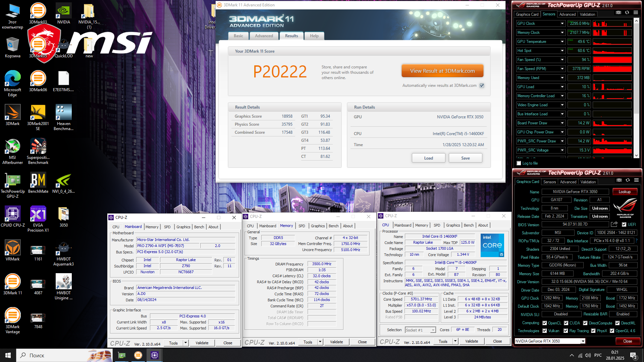Click the GPU Temperature sensor graph
The image size is (644, 362).
[612, 42]
